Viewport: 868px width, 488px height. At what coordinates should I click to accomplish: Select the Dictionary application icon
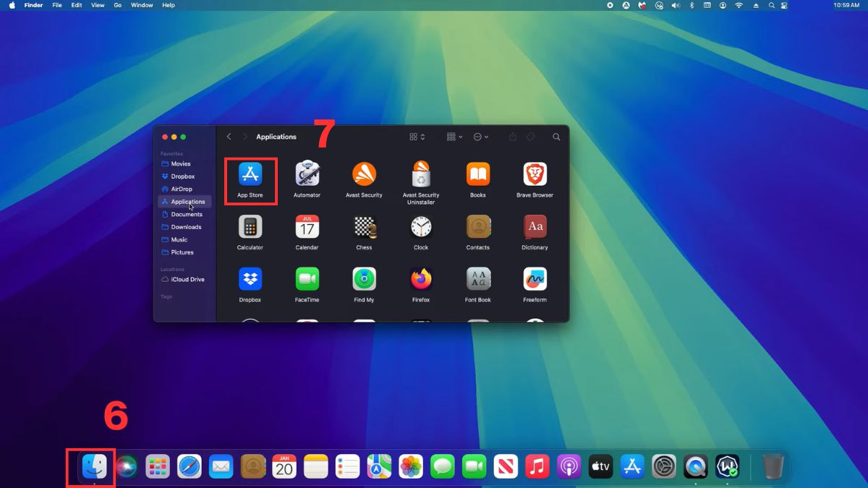[x=535, y=227]
